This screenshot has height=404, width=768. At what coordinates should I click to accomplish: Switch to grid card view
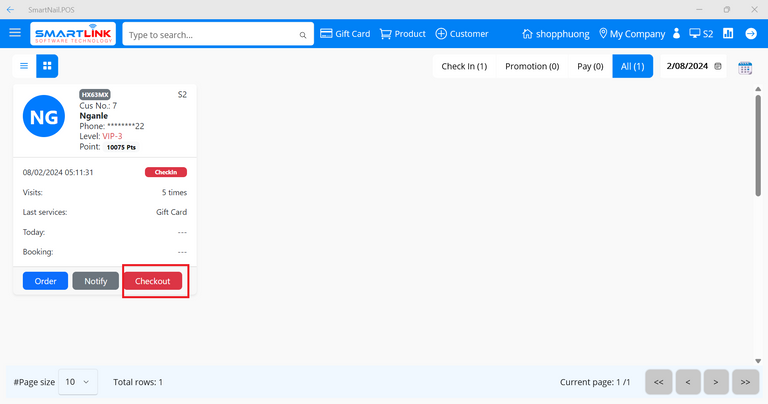click(x=47, y=66)
